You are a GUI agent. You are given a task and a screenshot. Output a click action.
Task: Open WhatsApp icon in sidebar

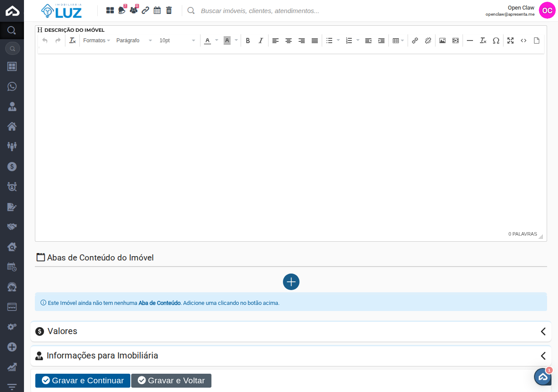(x=12, y=86)
